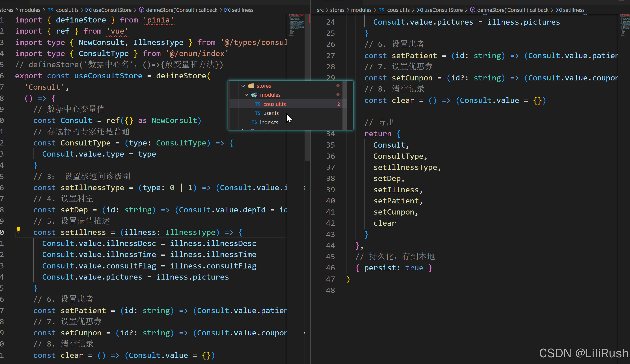Click the variable icon before right-pane setIllness breadcrumb
This screenshot has height=364, width=630.
coord(558,10)
